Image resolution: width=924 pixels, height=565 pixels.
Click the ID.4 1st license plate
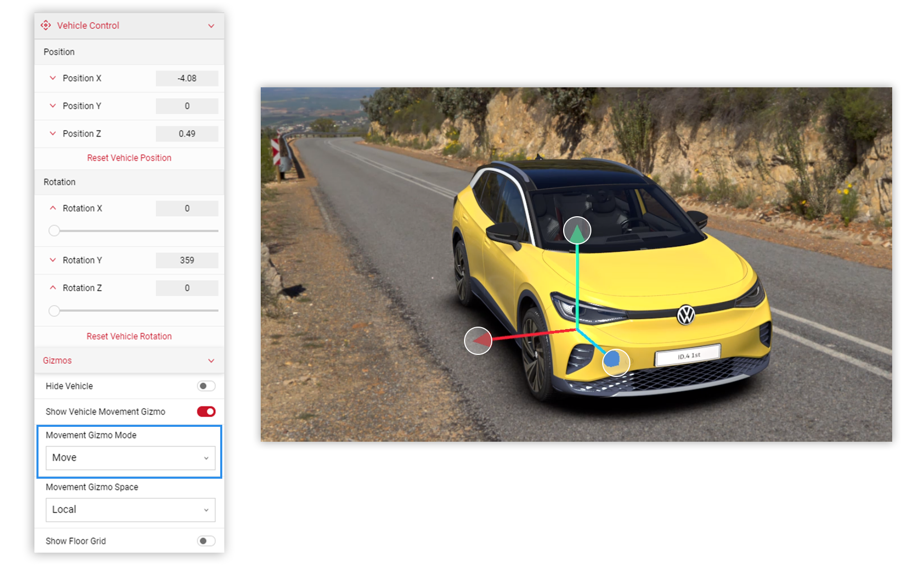tap(688, 355)
